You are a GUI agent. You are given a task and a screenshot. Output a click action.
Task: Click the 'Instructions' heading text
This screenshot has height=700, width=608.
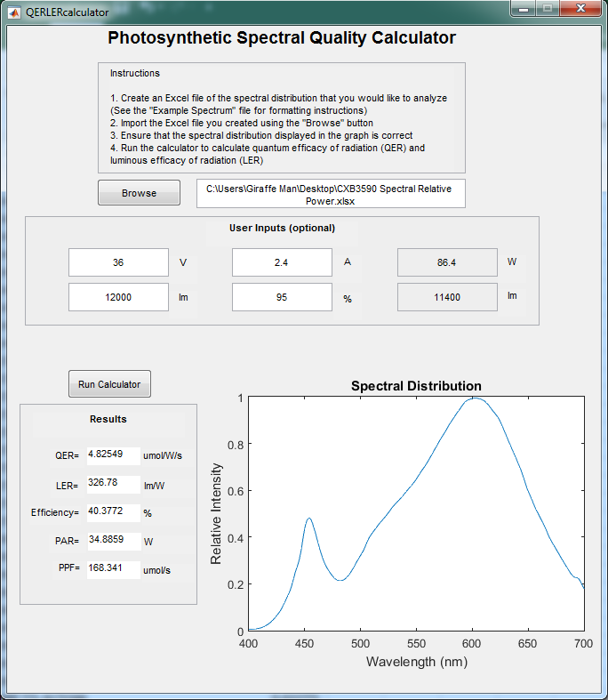coord(135,73)
